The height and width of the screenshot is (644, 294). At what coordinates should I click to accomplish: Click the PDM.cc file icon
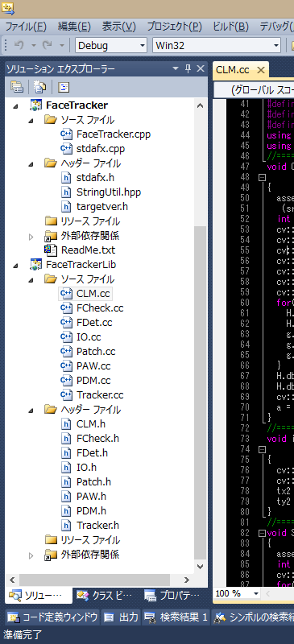[66, 380]
